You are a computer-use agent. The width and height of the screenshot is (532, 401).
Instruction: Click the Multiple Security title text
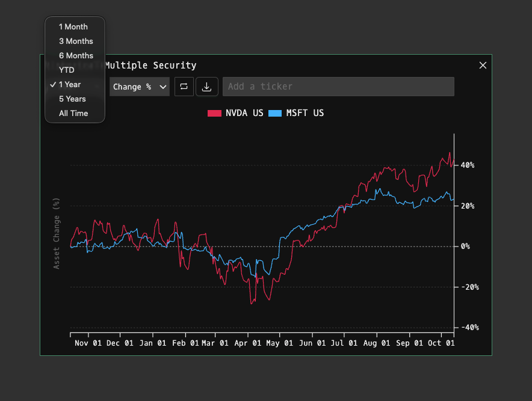151,66
